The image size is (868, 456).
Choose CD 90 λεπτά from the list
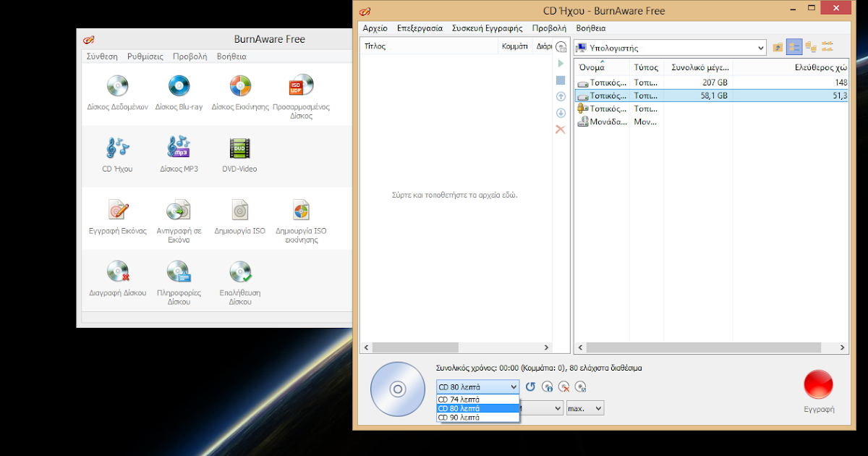pyautogui.click(x=477, y=418)
